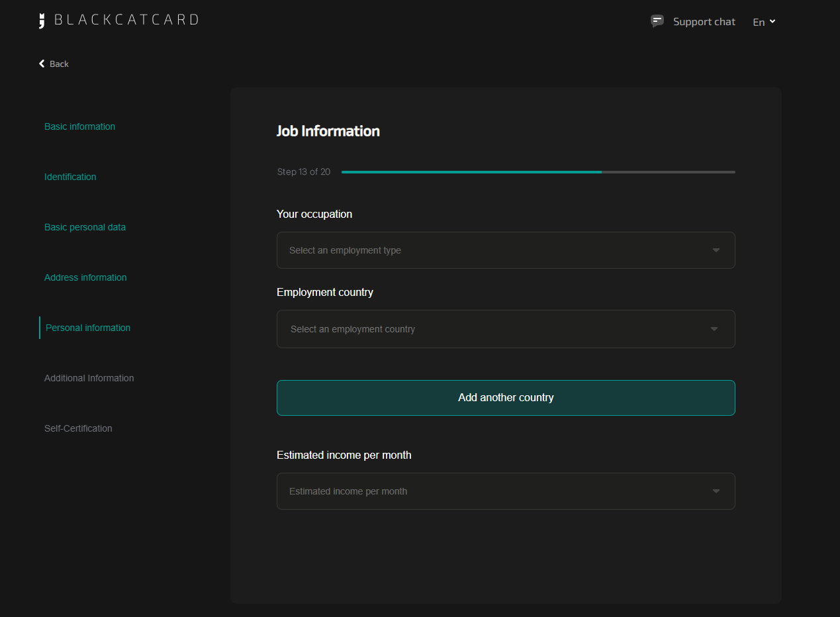This screenshot has width=840, height=617.
Task: Open the Address information section
Action: [x=85, y=277]
